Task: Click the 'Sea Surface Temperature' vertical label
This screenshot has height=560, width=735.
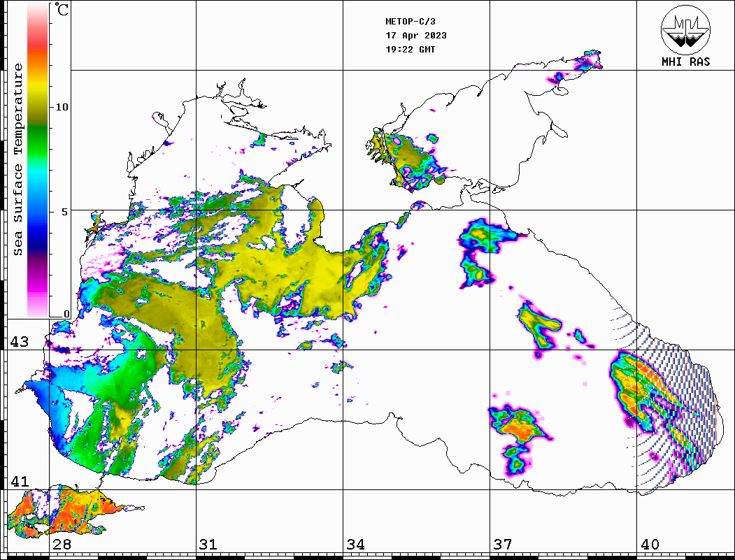Action: [x=17, y=159]
